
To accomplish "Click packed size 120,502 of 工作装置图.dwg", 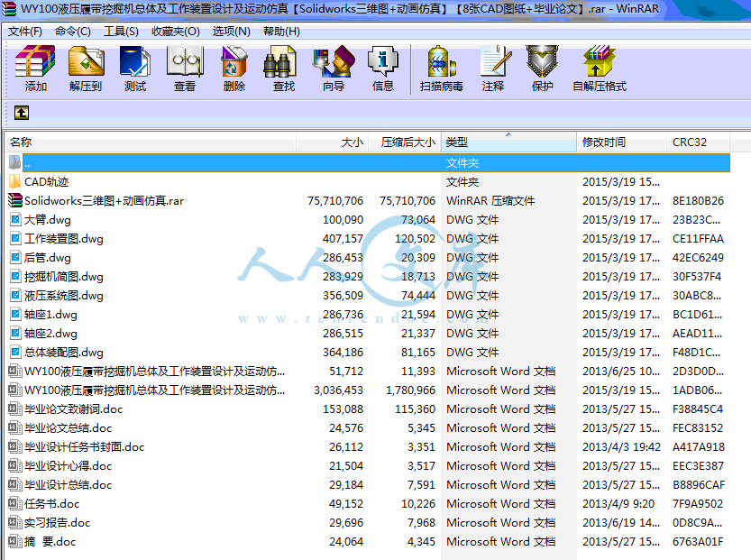I will point(415,239).
